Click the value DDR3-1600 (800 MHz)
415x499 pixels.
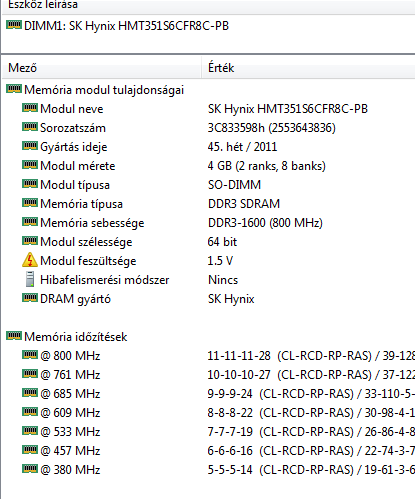click(265, 223)
